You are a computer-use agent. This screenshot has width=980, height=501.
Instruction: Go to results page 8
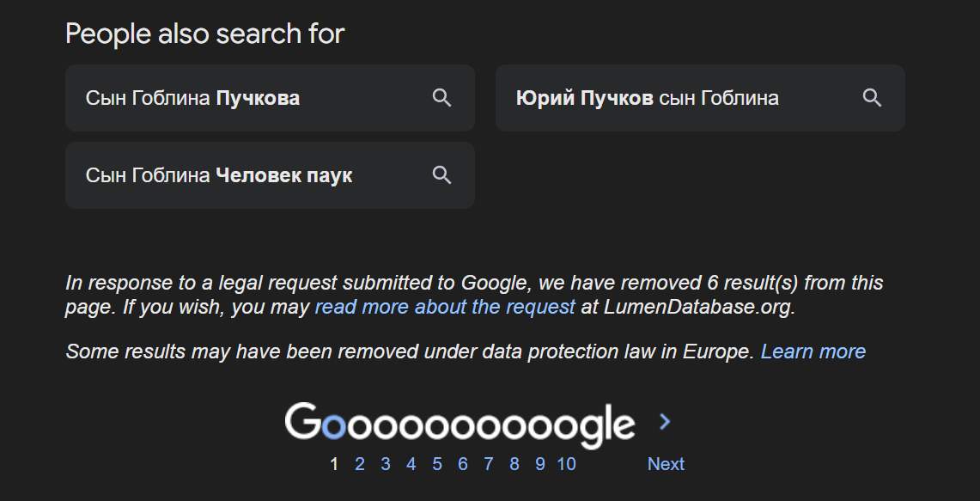coord(514,464)
